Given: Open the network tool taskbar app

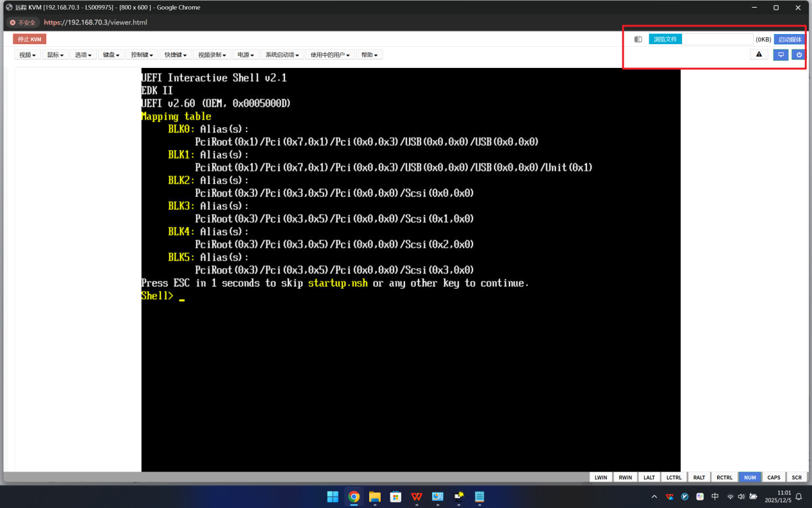Looking at the screenshot, I should (459, 496).
